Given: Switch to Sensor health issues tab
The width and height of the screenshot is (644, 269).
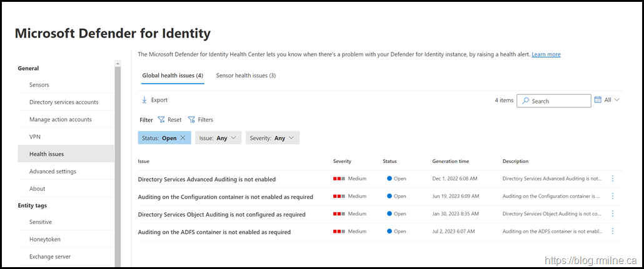Looking at the screenshot, I should (246, 76).
